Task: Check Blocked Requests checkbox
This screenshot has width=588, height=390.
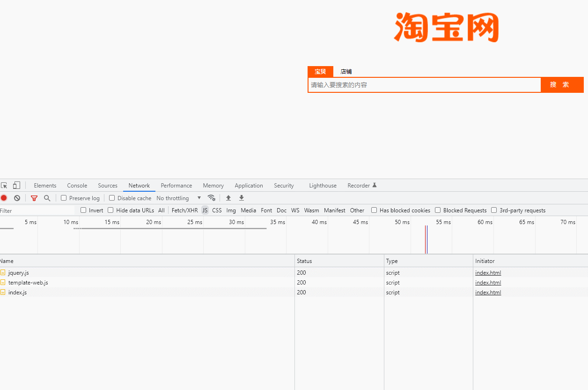Action: point(438,210)
